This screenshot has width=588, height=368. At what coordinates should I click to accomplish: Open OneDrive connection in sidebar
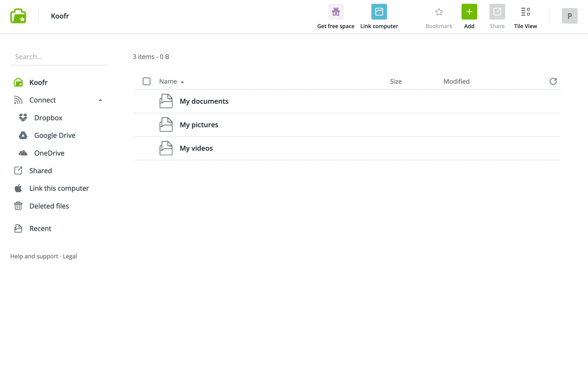tap(49, 153)
